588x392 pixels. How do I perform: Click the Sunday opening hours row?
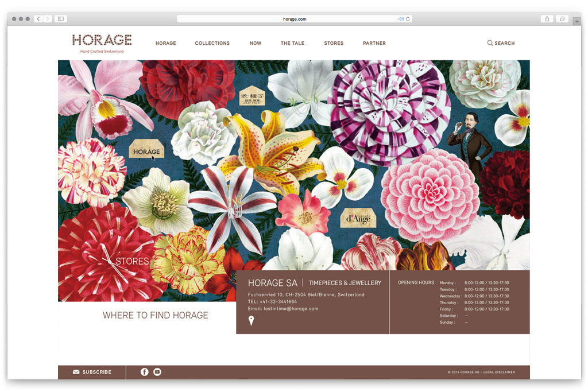(454, 323)
